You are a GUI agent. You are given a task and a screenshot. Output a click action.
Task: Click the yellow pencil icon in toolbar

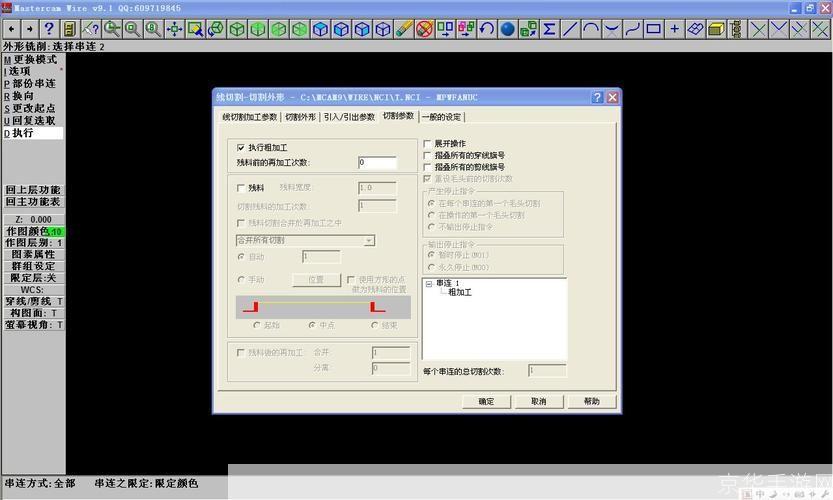(404, 29)
